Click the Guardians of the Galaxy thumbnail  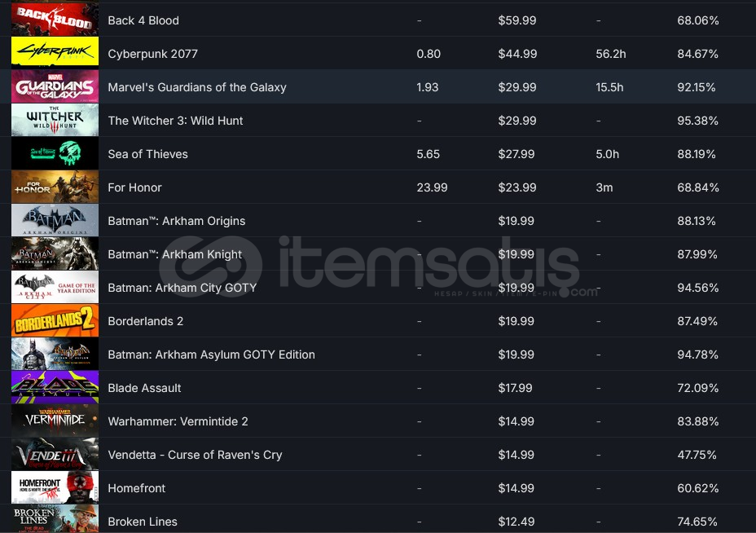pyautogui.click(x=55, y=86)
